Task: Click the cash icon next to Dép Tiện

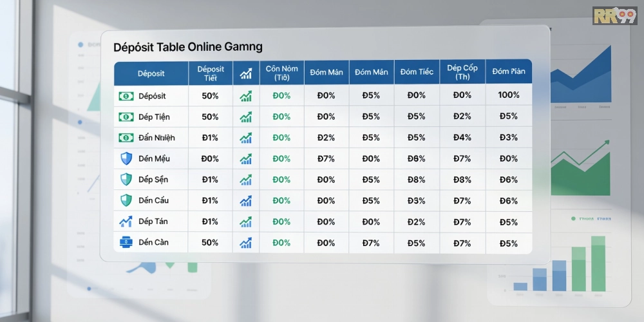Action: 126,117
